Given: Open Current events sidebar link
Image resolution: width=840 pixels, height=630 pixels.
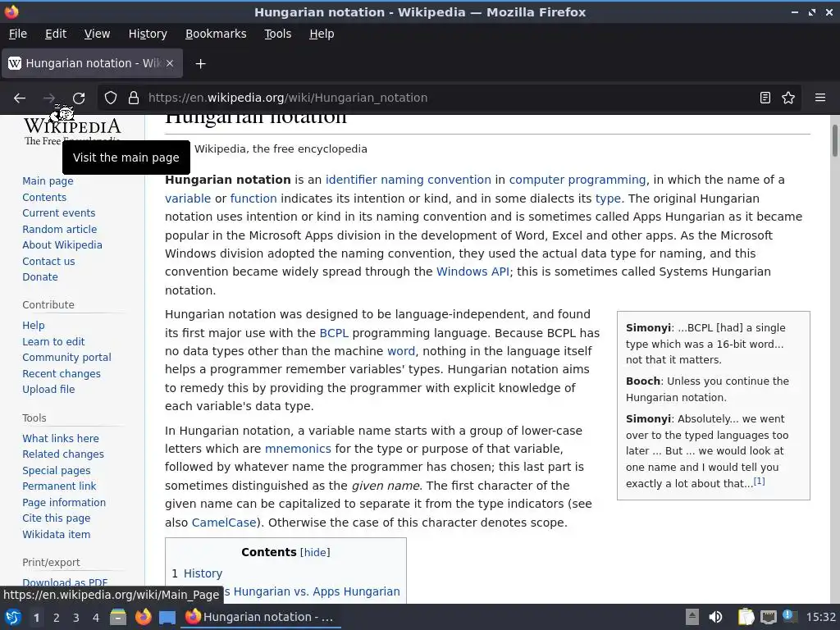Looking at the screenshot, I should (59, 212).
